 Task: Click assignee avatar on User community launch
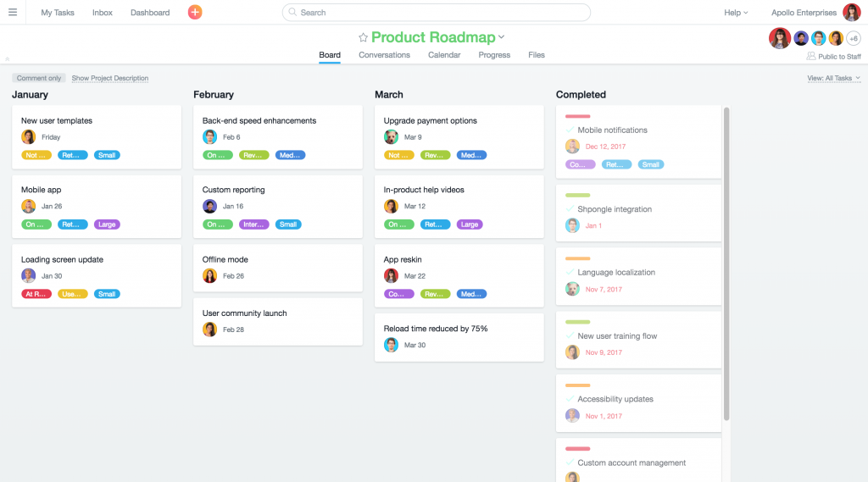(210, 330)
